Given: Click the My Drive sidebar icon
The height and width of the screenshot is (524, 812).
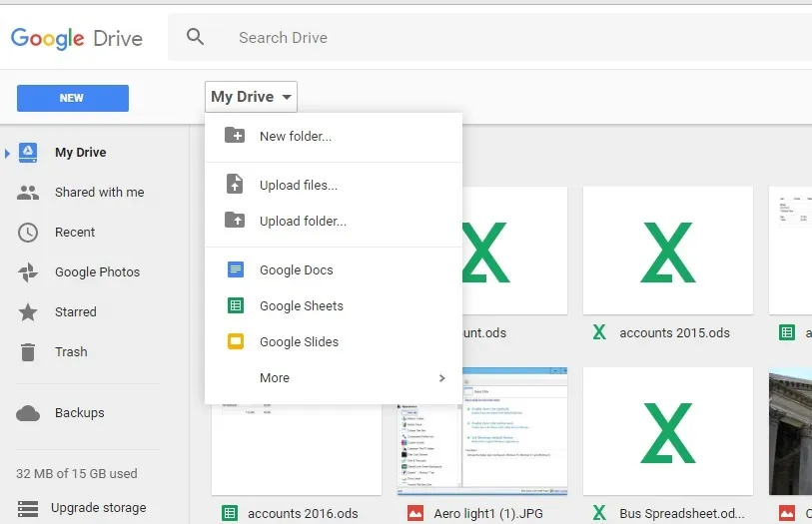Looking at the screenshot, I should [28, 153].
